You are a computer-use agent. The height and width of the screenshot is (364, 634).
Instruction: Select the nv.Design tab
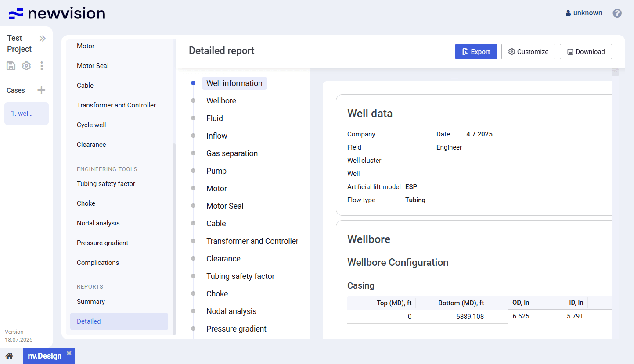click(44, 356)
